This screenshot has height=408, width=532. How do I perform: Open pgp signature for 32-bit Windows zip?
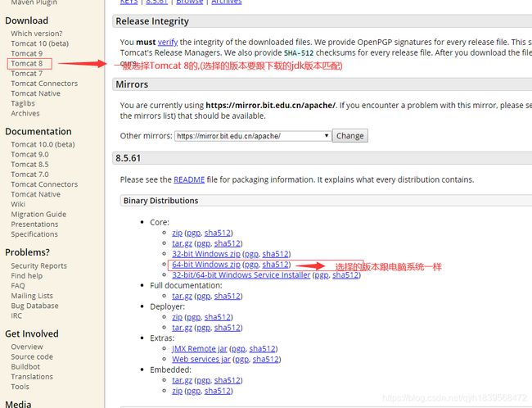(251, 254)
